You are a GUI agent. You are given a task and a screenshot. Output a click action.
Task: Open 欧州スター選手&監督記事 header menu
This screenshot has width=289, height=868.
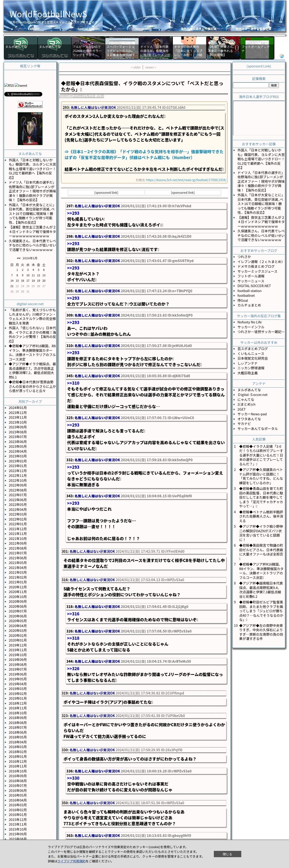(x=253, y=29)
